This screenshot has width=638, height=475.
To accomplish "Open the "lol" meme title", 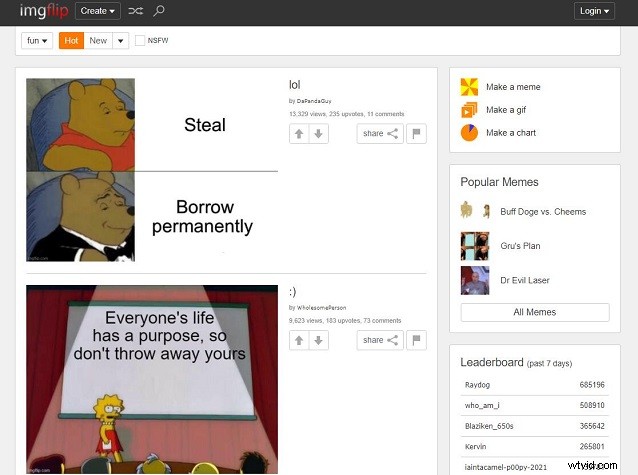I will pos(295,85).
